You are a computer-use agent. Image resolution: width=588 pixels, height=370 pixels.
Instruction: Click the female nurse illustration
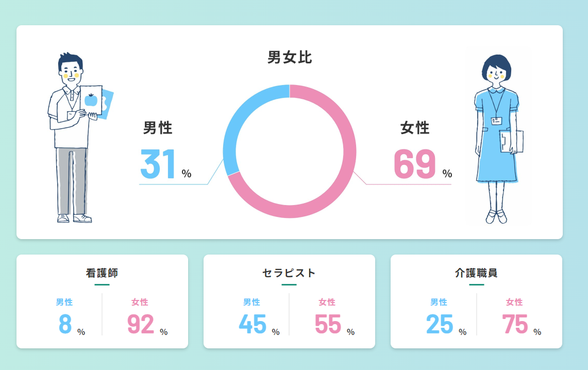(498, 139)
